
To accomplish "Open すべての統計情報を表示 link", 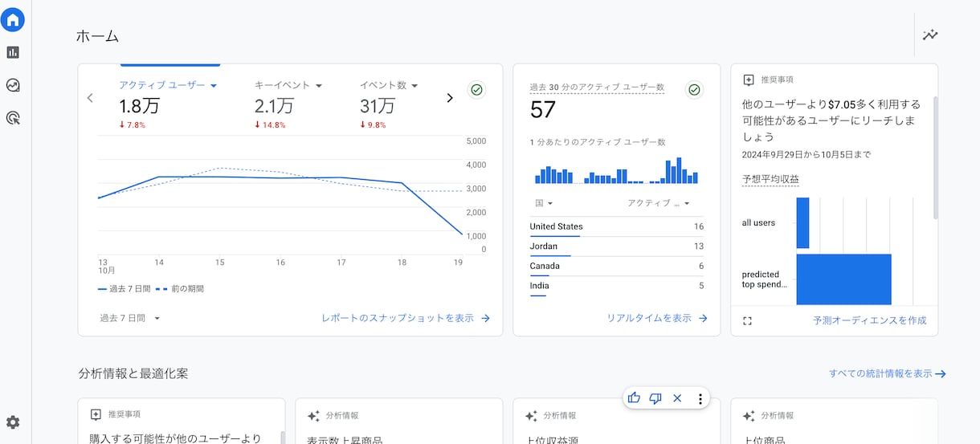I will pos(888,373).
